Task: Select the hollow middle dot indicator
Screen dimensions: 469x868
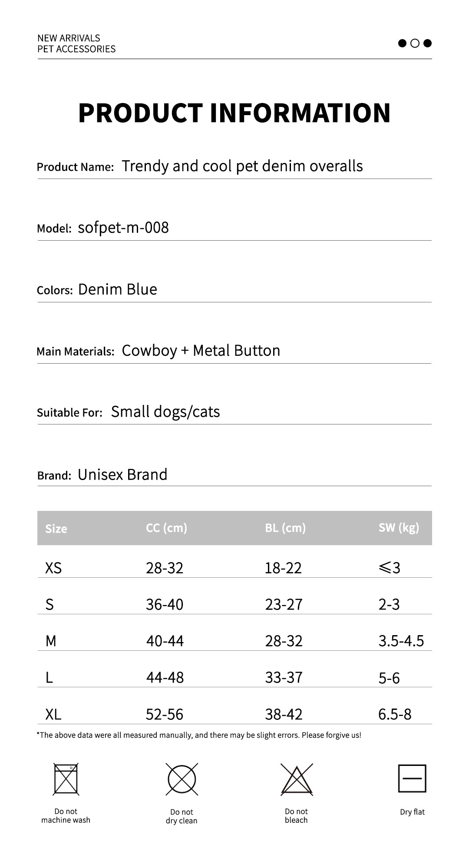Action: click(415, 43)
